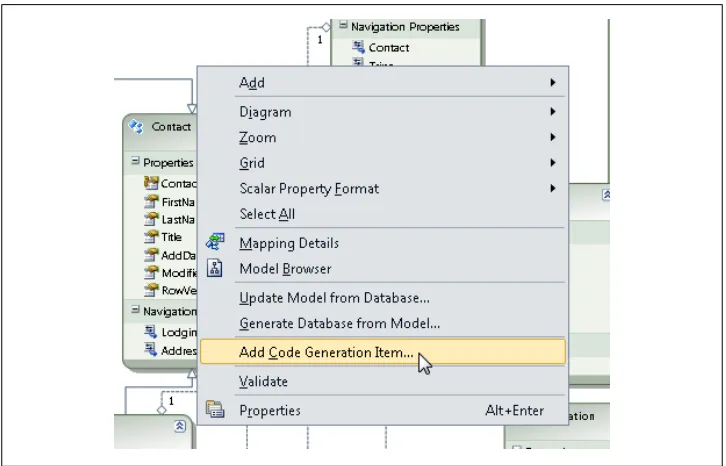Click the FirstName property icon

(151, 202)
